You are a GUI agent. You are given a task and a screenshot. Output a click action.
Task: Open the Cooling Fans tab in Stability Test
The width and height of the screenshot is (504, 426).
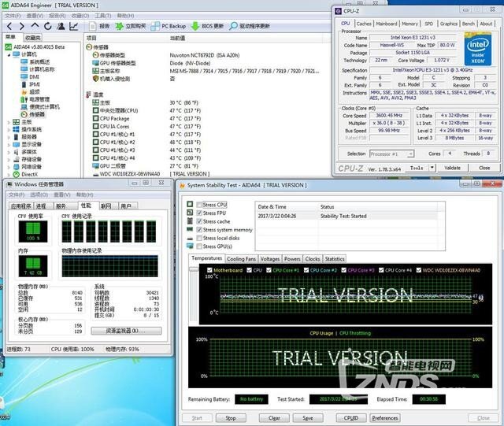click(242, 259)
